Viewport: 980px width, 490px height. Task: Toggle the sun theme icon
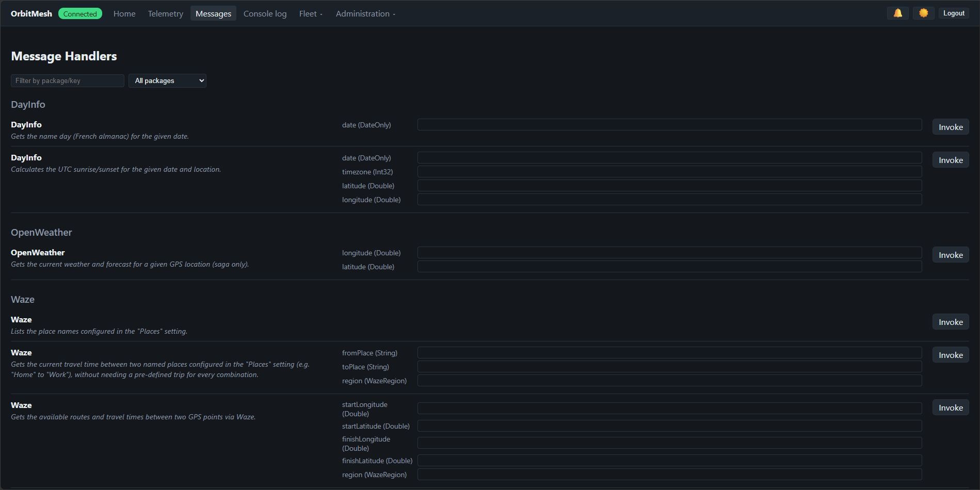(923, 13)
